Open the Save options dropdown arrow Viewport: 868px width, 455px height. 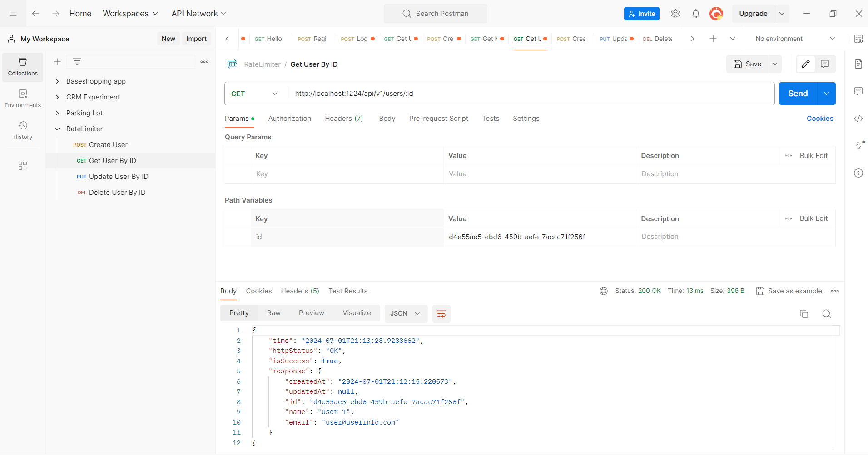click(x=775, y=64)
